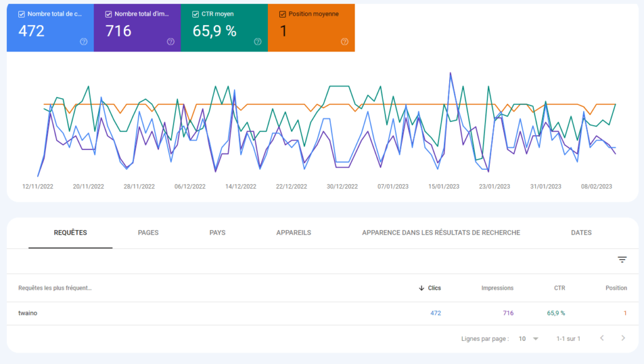Image resolution: width=644 pixels, height=364 pixels.
Task: Go to next page arrow
Action: coord(623,338)
